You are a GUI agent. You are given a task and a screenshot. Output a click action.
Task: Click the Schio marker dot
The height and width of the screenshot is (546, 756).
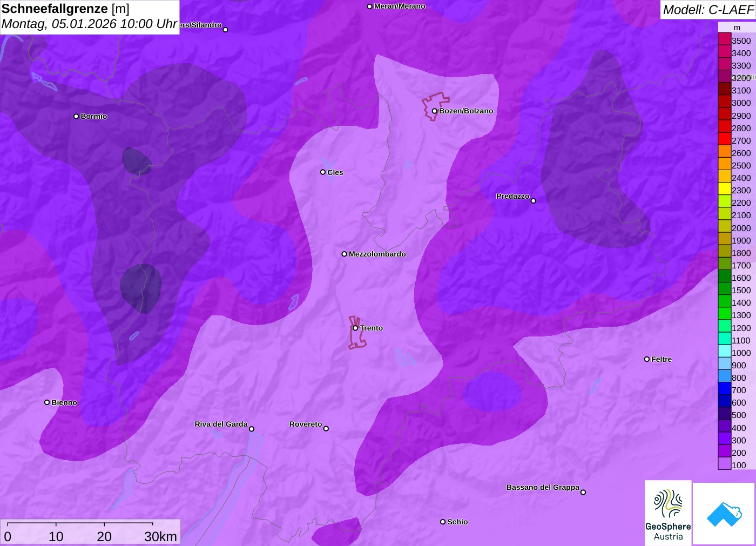click(x=443, y=522)
